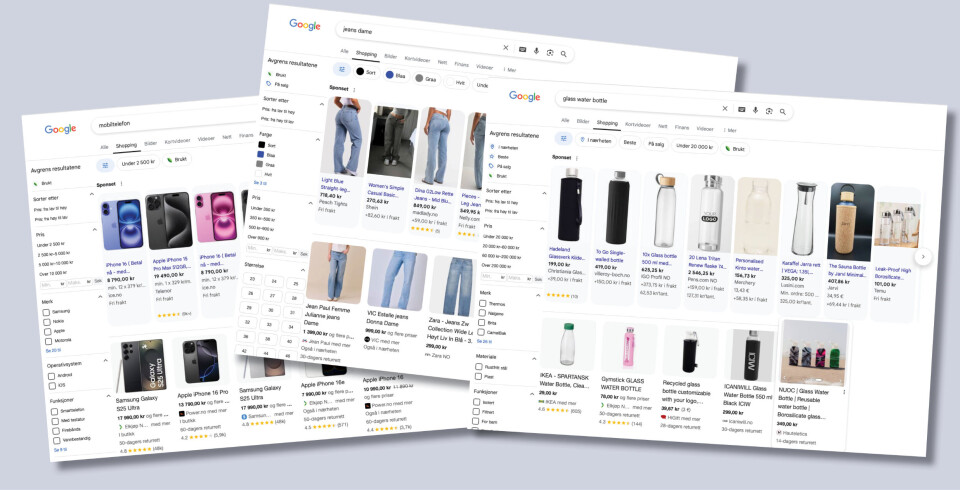Select 'I nærheten' sidebar filter in bottle window
This screenshot has height=490, width=960.
pos(504,148)
